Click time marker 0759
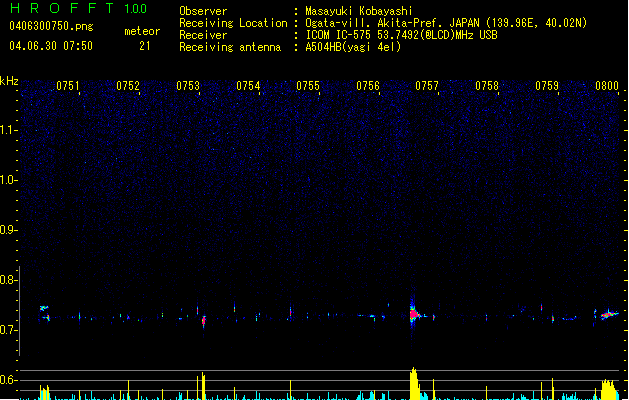 click(547, 86)
